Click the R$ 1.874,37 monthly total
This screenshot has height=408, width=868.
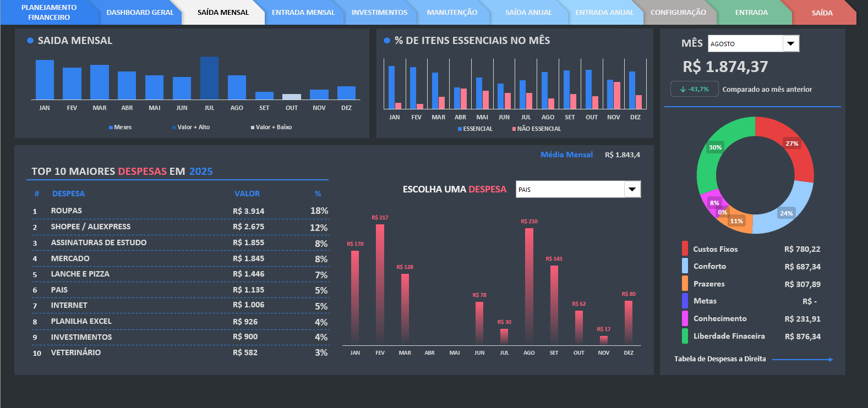(725, 67)
